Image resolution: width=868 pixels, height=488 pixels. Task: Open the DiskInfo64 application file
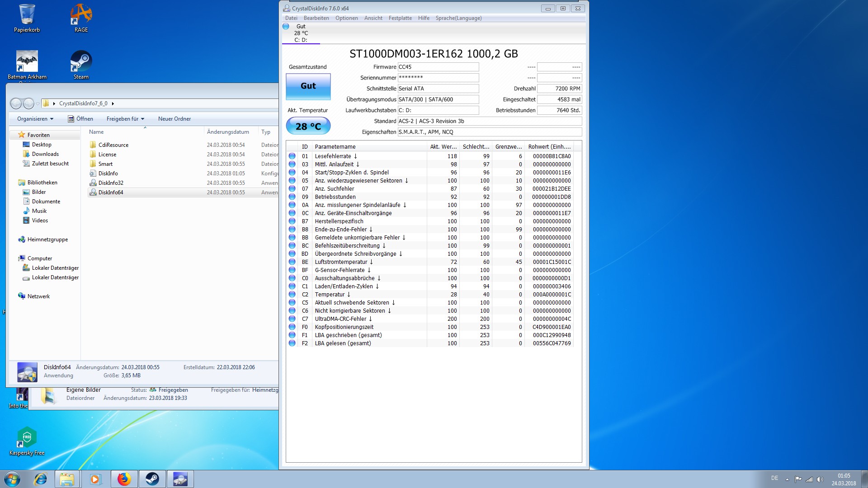(x=110, y=192)
